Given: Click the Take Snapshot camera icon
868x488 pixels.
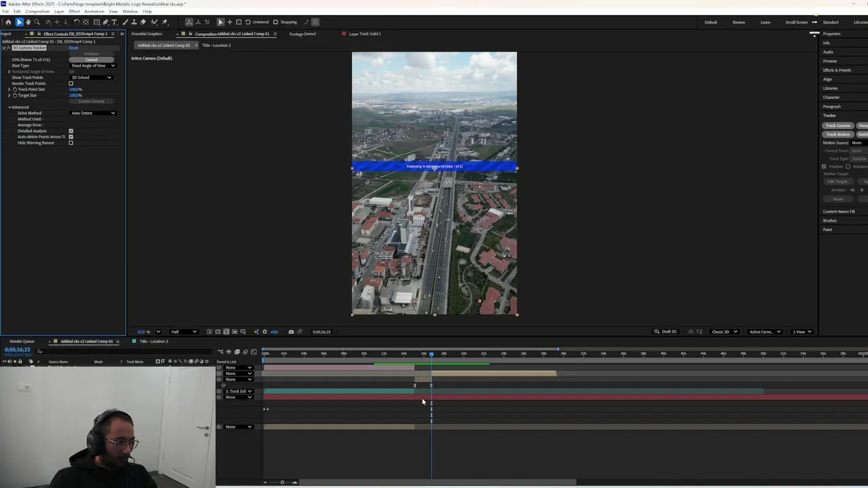Looking at the screenshot, I should click(291, 331).
